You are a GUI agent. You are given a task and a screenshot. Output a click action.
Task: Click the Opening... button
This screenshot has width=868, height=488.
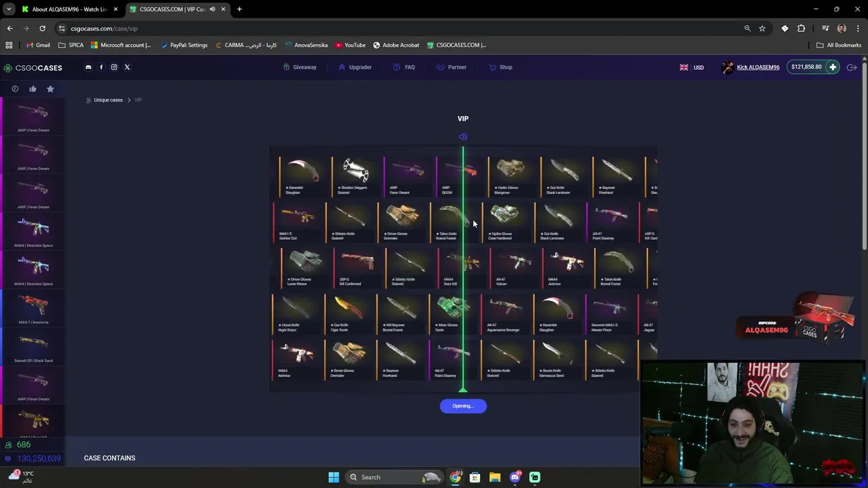[x=463, y=406]
